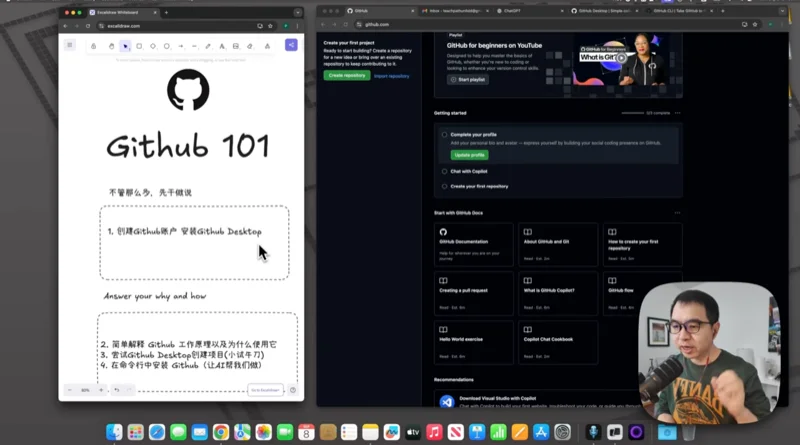The height and width of the screenshot is (445, 800).
Task: Switch to the Inbox Gmail tab
Action: pyautogui.click(x=455, y=11)
